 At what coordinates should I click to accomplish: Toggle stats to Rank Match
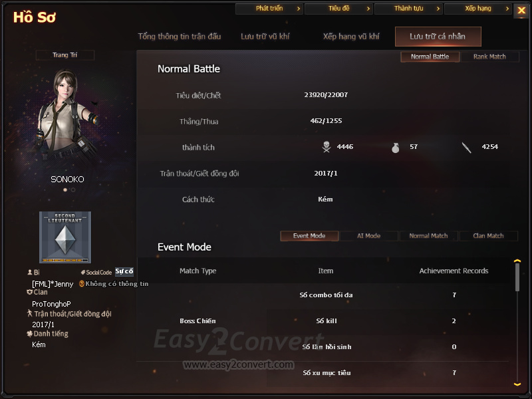coord(489,57)
